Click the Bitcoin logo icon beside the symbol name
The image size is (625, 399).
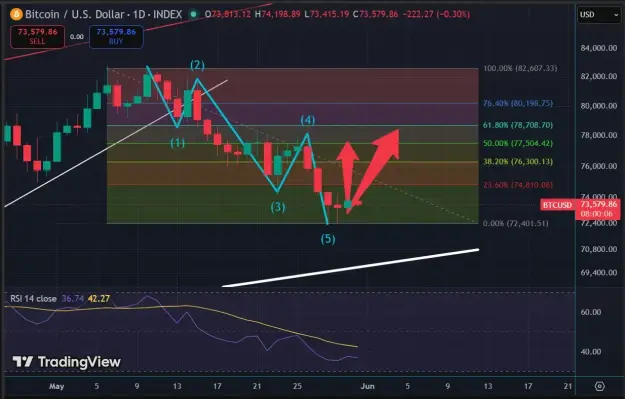tap(17, 15)
